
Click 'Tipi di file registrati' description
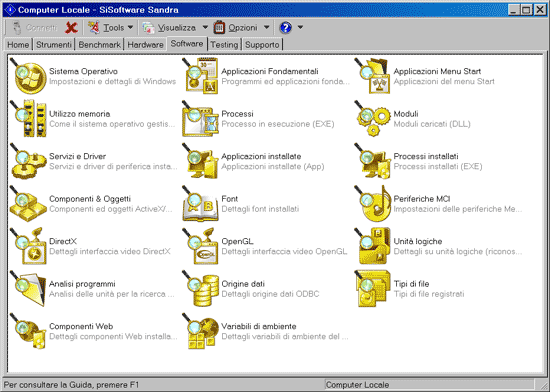pyautogui.click(x=429, y=294)
